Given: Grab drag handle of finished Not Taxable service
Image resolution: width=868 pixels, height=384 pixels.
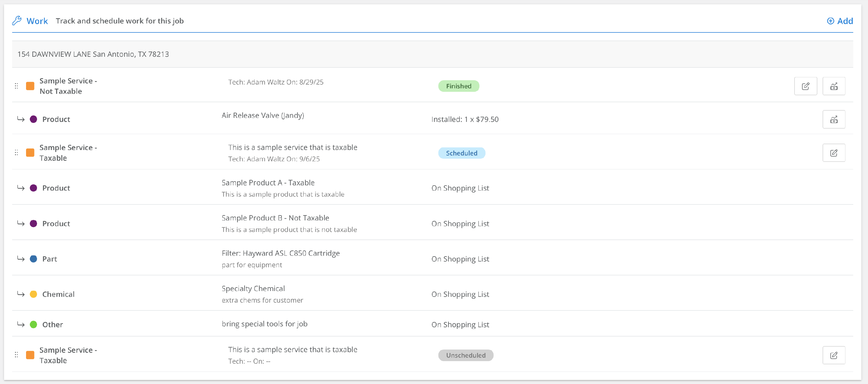Looking at the screenshot, I should (x=16, y=86).
